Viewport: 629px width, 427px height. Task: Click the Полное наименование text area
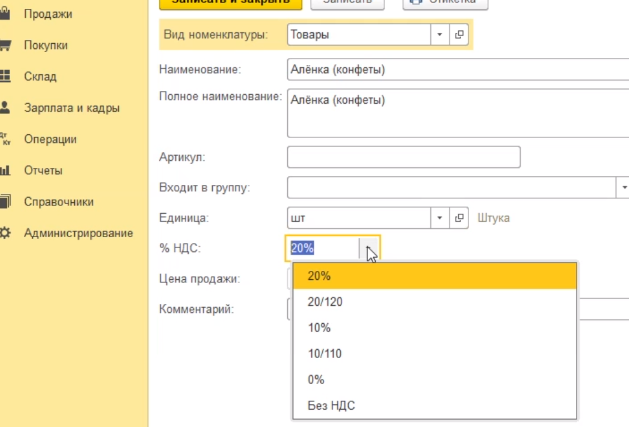coord(455,113)
